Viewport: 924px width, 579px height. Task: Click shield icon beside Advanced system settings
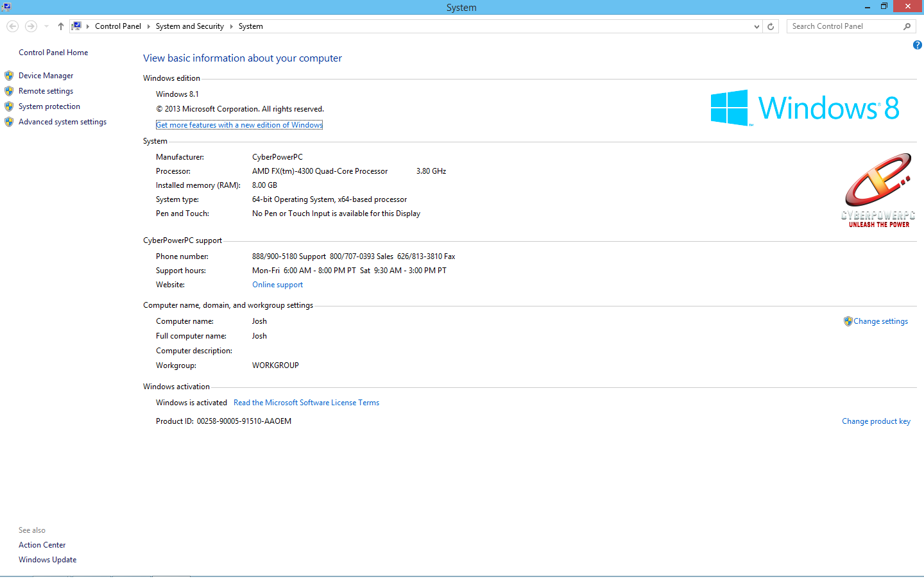point(9,122)
